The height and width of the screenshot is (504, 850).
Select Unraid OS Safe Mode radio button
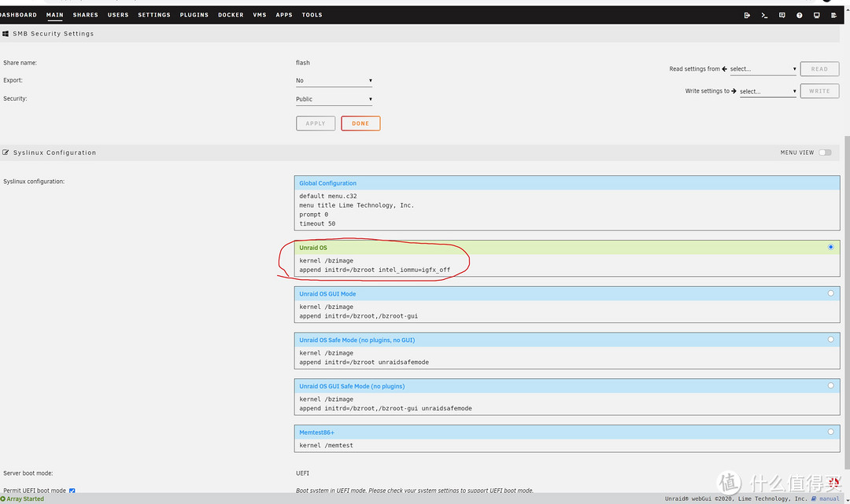tap(830, 339)
